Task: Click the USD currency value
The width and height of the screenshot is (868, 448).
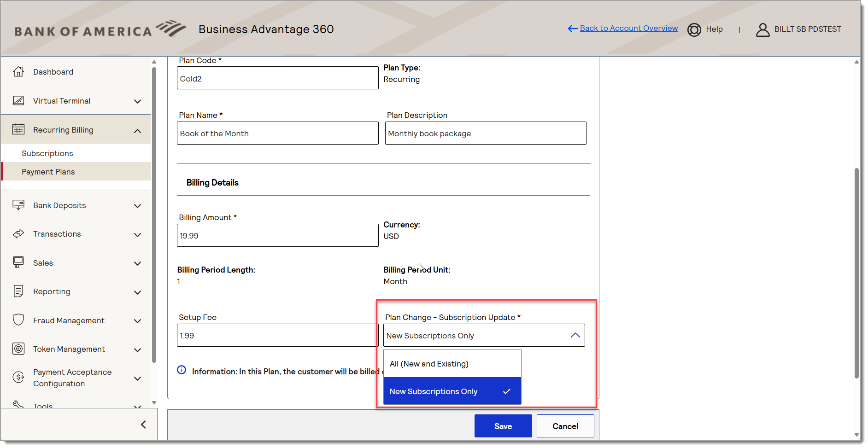Action: pos(391,236)
